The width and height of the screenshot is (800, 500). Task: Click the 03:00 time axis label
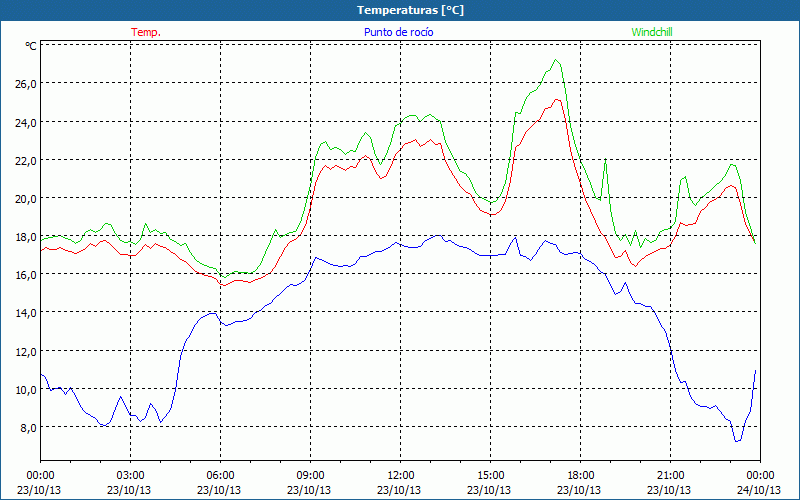131,476
